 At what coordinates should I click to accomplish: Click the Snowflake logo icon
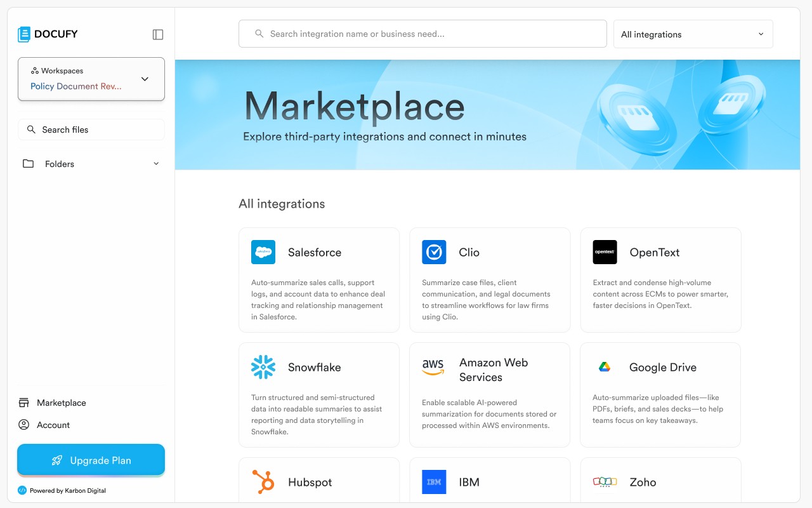(263, 367)
